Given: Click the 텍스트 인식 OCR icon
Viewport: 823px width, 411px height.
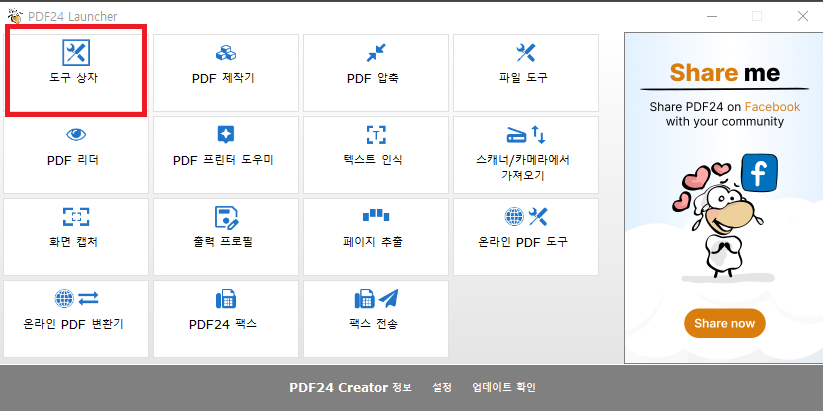Looking at the screenshot, I should click(x=376, y=135).
